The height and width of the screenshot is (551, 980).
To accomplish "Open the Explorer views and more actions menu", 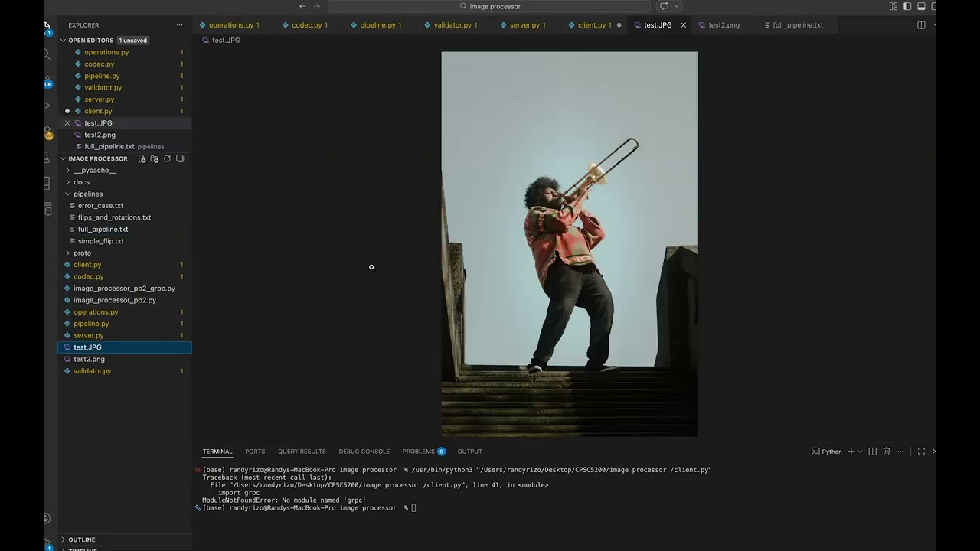I will coord(180,25).
